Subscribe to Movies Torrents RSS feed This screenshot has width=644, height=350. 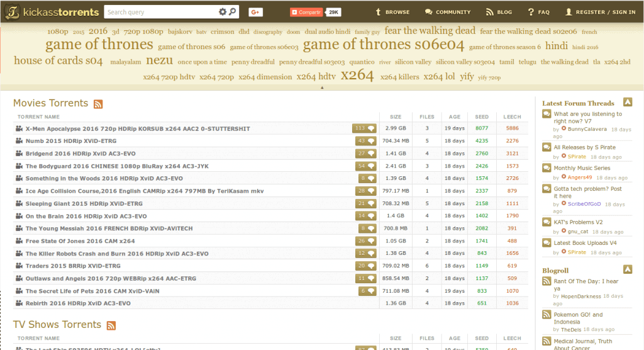(x=98, y=104)
